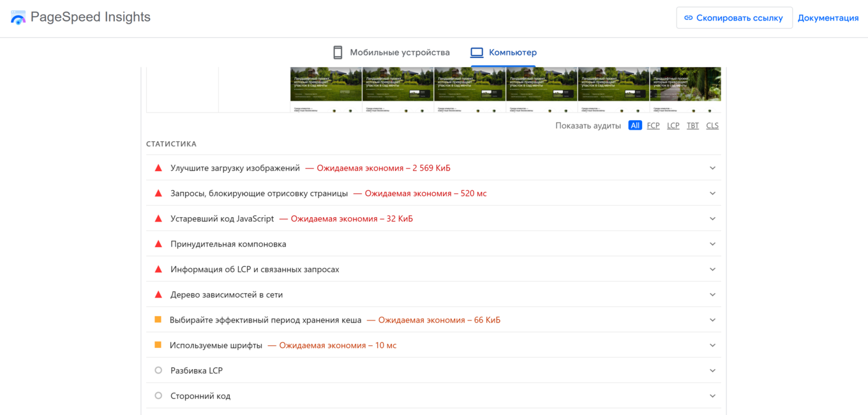
Task: Click the circle icon next to third-party code
Action: coord(158,395)
